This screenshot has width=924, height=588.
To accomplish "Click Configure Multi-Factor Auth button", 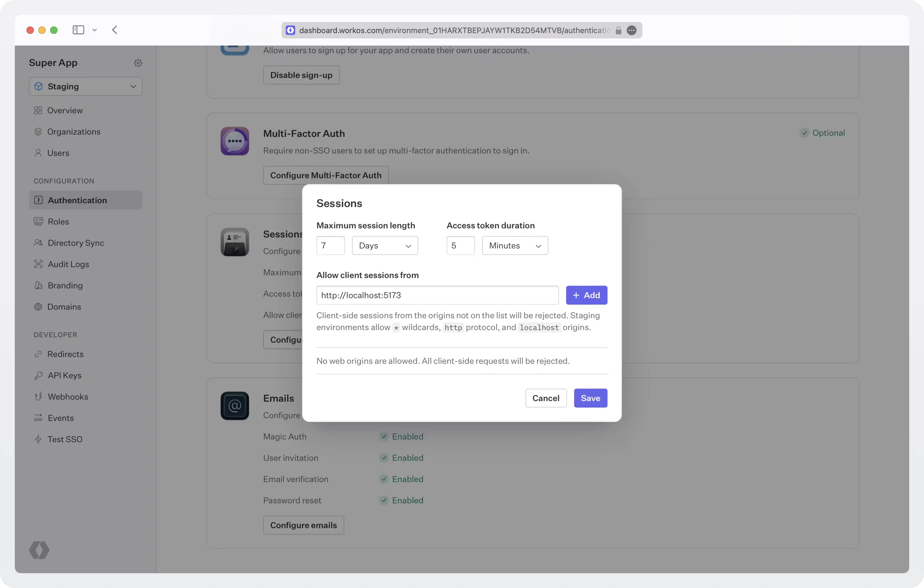I will [x=326, y=175].
